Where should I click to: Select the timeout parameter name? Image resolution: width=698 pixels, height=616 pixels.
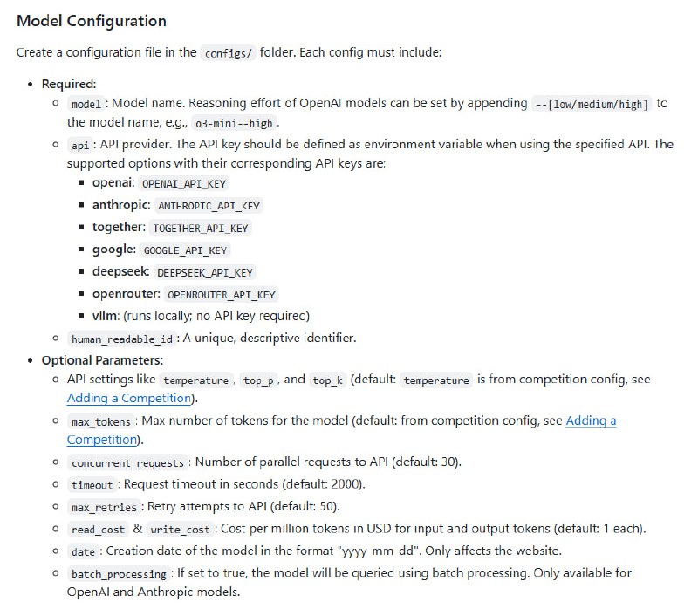click(92, 485)
